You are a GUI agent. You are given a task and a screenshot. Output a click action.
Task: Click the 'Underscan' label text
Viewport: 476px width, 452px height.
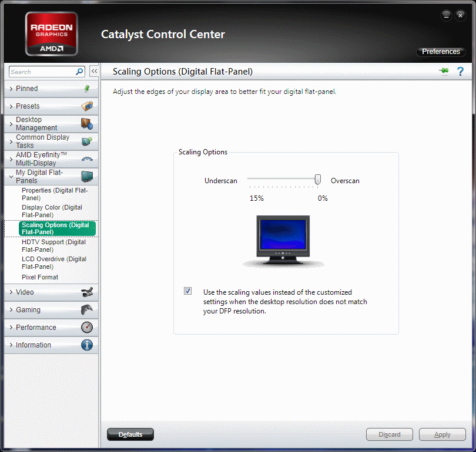point(221,181)
